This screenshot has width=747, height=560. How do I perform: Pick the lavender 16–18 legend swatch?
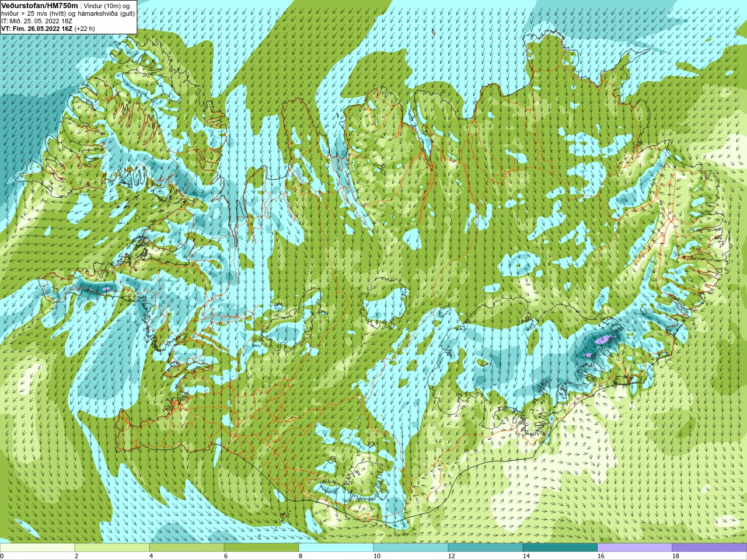coord(635,548)
